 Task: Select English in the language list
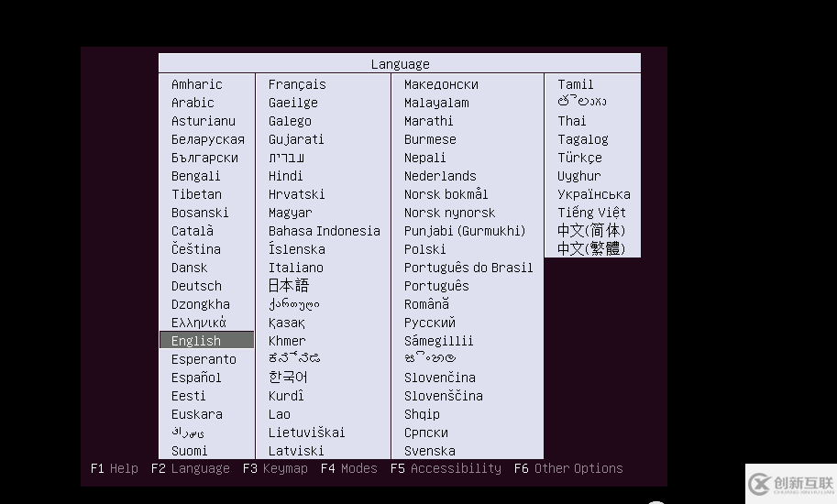pos(206,340)
